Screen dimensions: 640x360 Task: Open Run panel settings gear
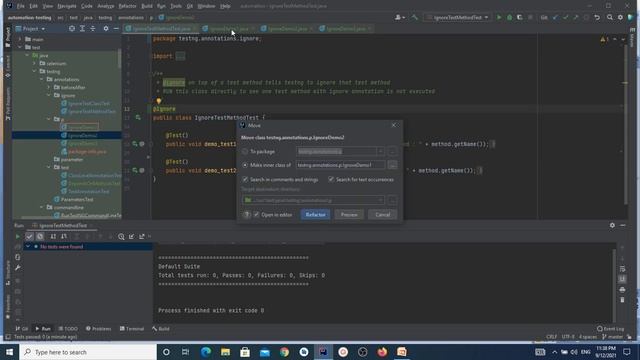click(612, 225)
